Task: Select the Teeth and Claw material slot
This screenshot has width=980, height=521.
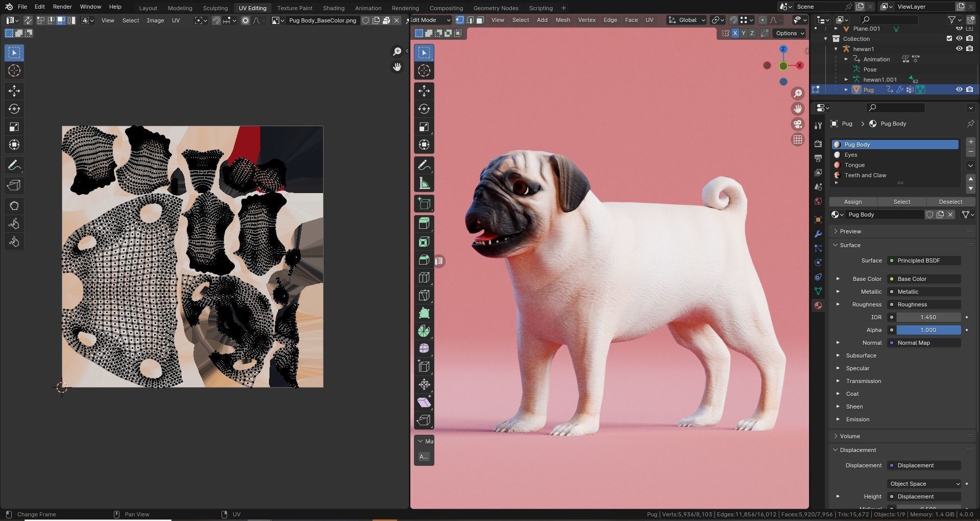Action: pyautogui.click(x=896, y=175)
